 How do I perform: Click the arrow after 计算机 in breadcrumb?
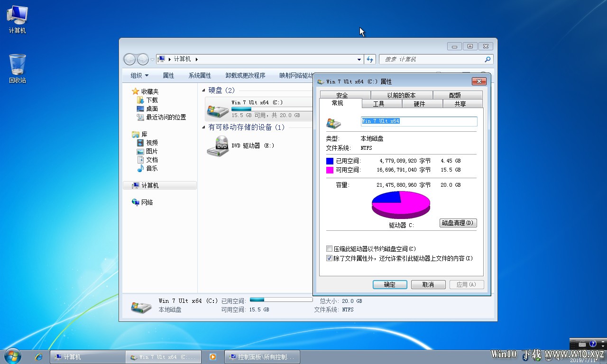pos(196,59)
